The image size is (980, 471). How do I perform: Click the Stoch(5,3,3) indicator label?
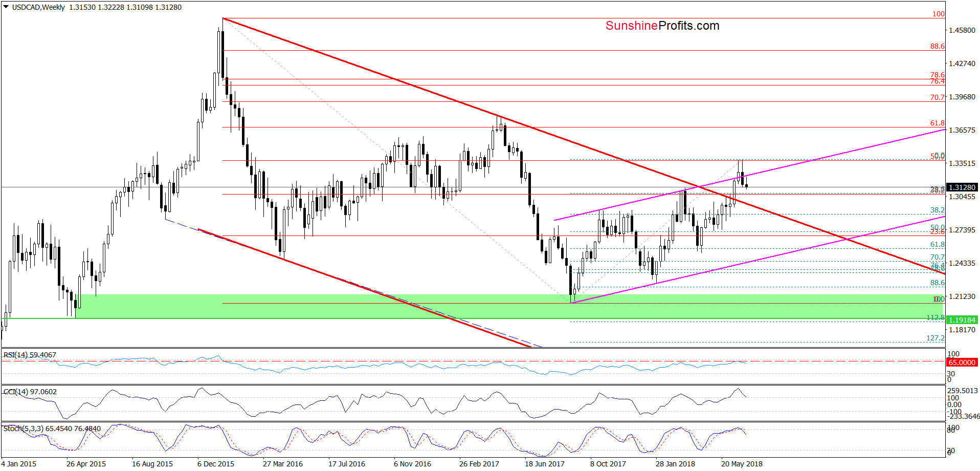pos(52,429)
